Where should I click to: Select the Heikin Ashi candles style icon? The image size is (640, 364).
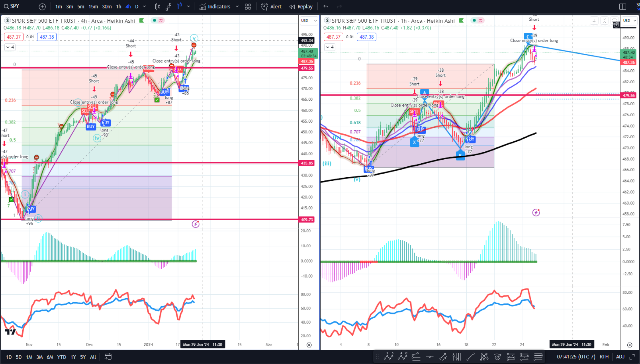179,7
